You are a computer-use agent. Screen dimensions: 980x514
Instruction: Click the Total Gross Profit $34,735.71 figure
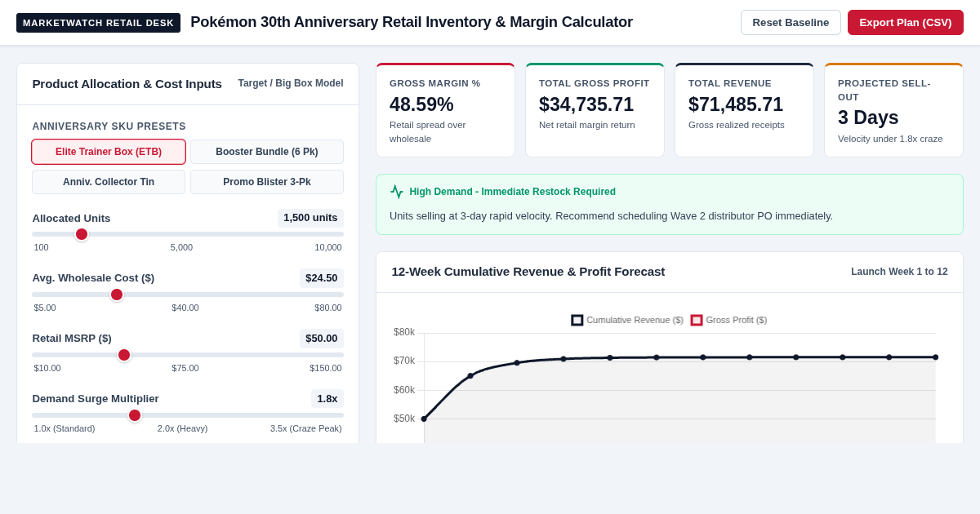pyautogui.click(x=586, y=104)
